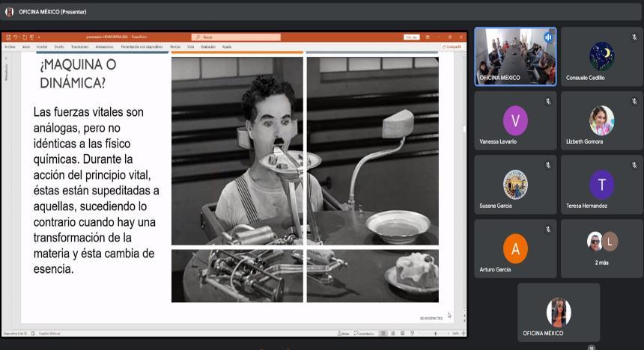Click muted mic icon on Consuelo Cedillo tile

pyautogui.click(x=634, y=37)
